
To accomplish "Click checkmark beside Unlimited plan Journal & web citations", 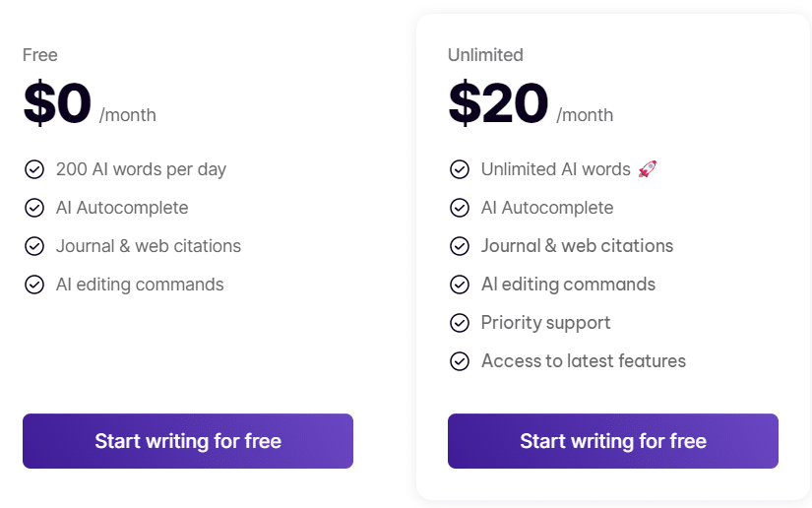I will [460, 246].
